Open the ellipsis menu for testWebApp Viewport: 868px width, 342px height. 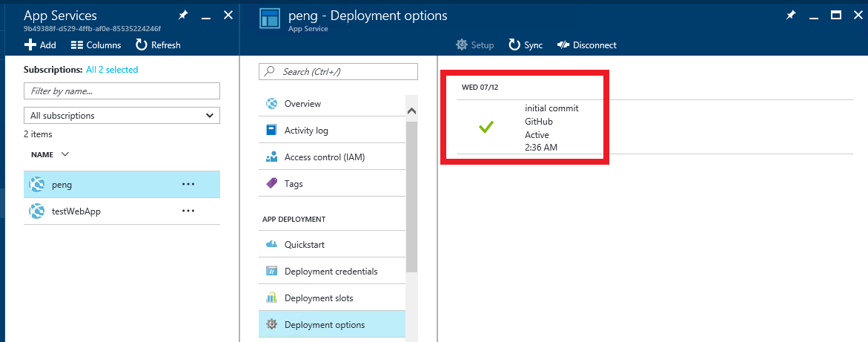(x=188, y=211)
